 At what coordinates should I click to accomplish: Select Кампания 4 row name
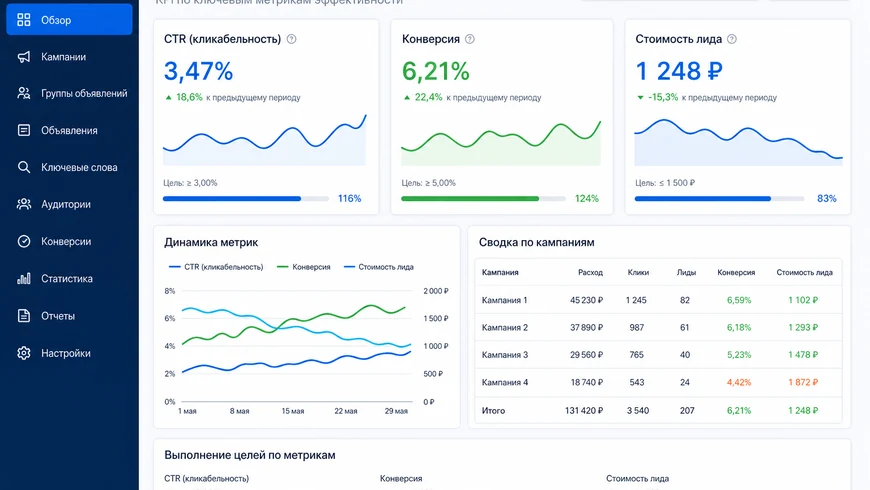coord(504,382)
